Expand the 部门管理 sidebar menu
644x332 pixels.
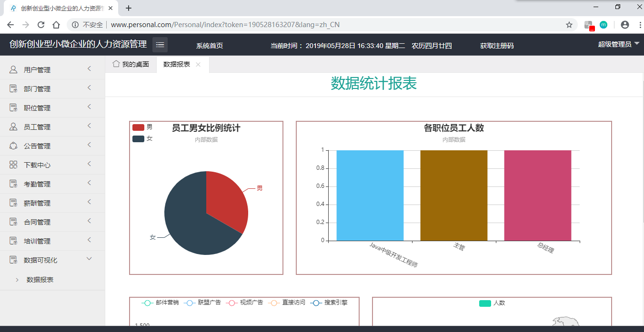tap(52, 89)
